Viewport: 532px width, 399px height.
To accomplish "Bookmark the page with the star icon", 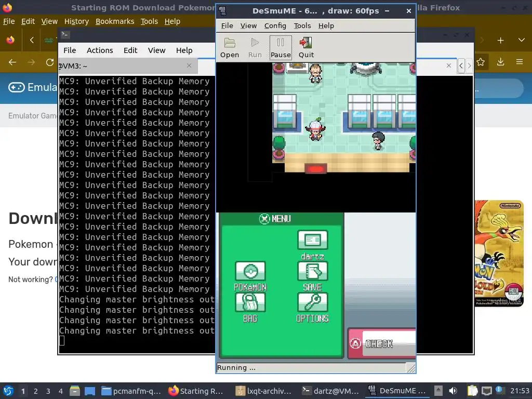I will (x=481, y=62).
